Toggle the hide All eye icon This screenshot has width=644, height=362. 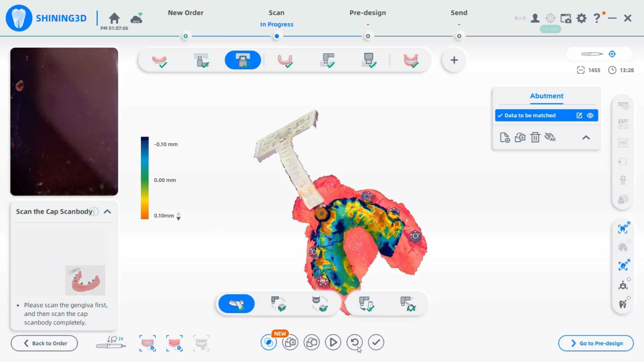[x=550, y=137]
